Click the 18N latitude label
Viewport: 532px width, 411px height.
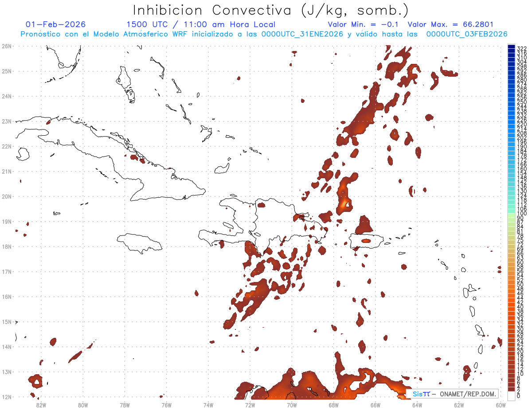[7, 247]
